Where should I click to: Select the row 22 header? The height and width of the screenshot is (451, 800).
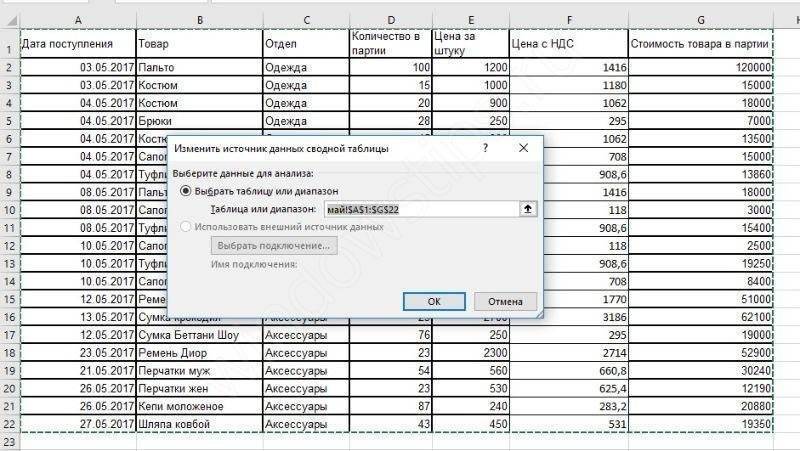(x=9, y=424)
